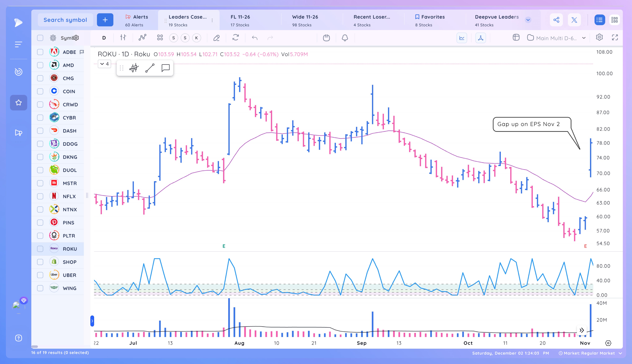Viewport: 632px width, 364px height.
Task: Collapse the indicators legend chevron 4
Action: tap(104, 64)
